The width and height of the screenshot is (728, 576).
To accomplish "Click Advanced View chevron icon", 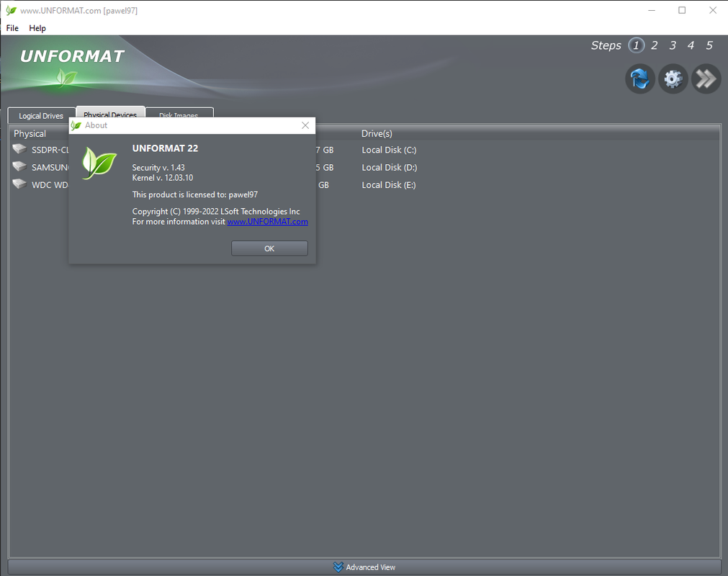I will click(338, 567).
